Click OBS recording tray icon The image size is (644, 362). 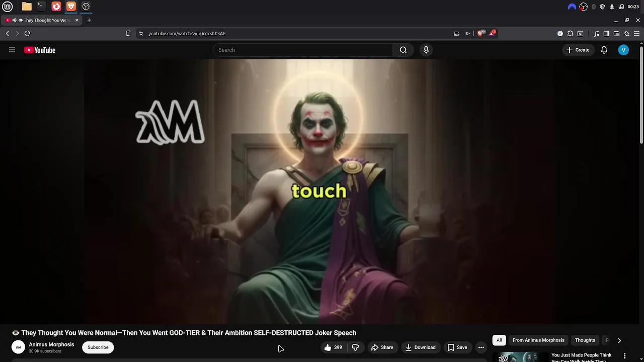click(583, 7)
